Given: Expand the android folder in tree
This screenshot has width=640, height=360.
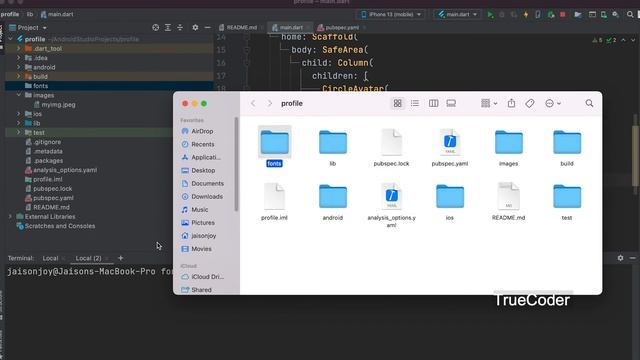Looking at the screenshot, I should [x=18, y=67].
